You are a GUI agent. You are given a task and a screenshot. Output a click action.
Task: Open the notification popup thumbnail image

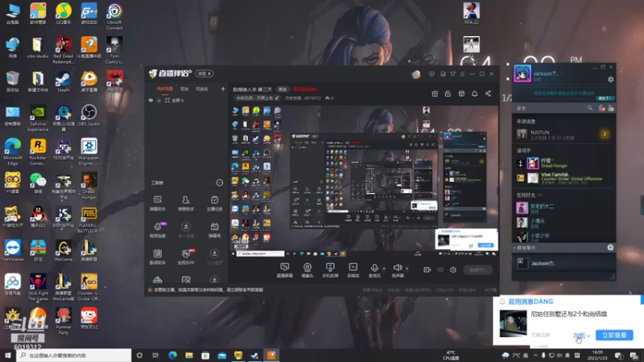[513, 323]
